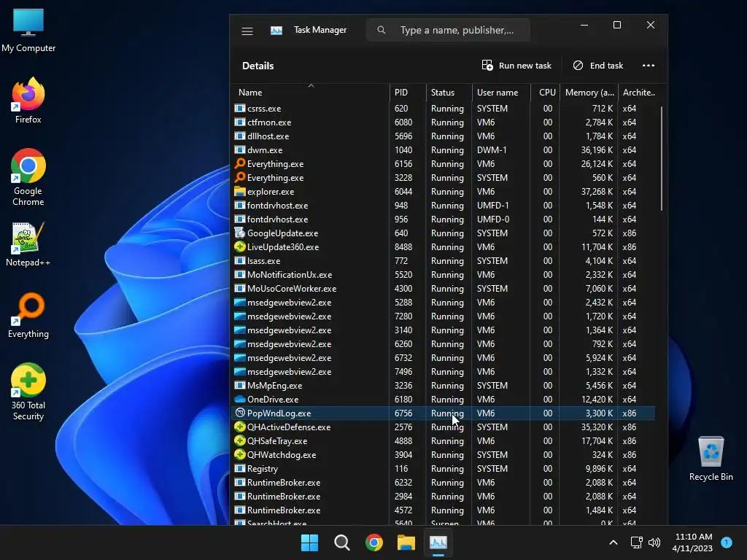747x560 pixels.
Task: Sort by the PID column header
Action: coord(408,93)
